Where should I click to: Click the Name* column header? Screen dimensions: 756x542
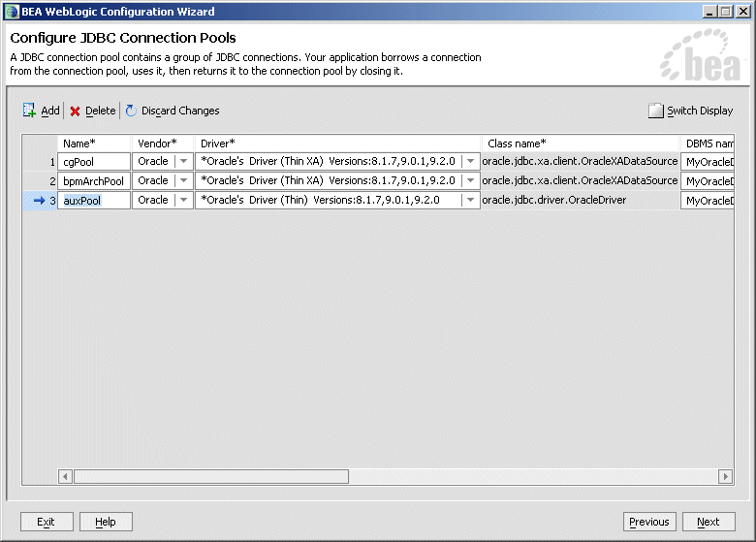point(95,143)
